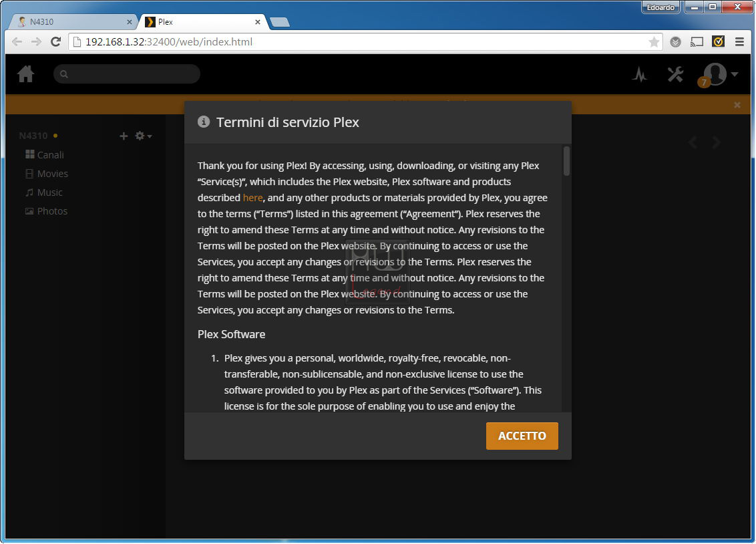The width and height of the screenshot is (756, 544).
Task: Click the terms dialog scrollbar thumb
Action: coord(566,161)
